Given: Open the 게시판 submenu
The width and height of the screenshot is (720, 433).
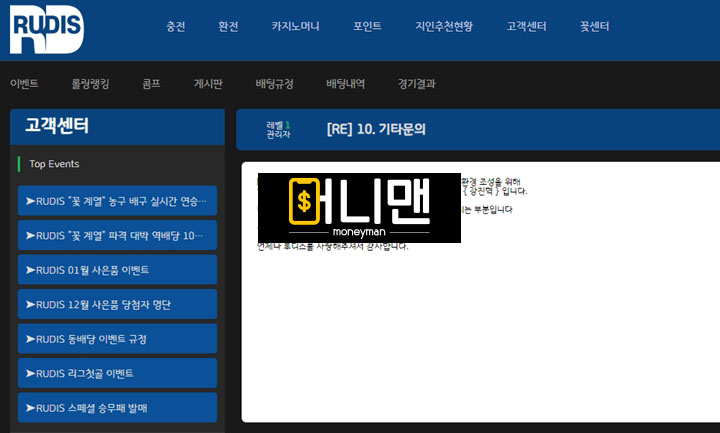Looking at the screenshot, I should pyautogui.click(x=208, y=84).
